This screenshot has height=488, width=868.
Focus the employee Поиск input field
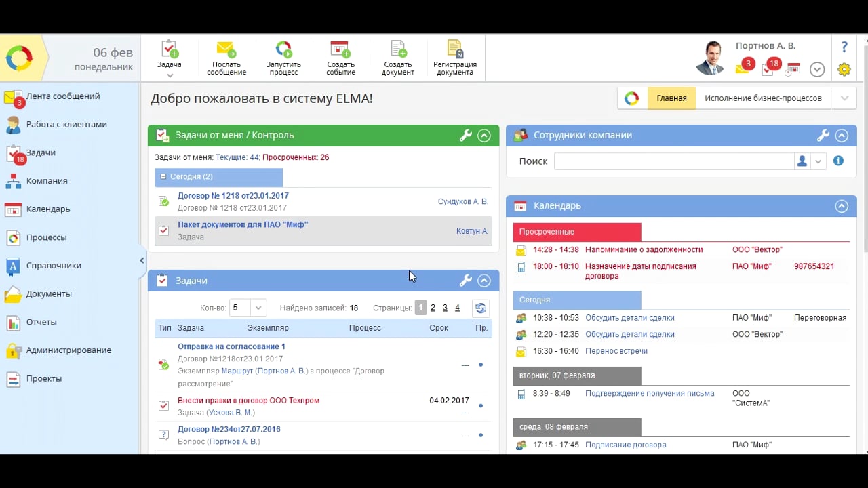pos(674,161)
